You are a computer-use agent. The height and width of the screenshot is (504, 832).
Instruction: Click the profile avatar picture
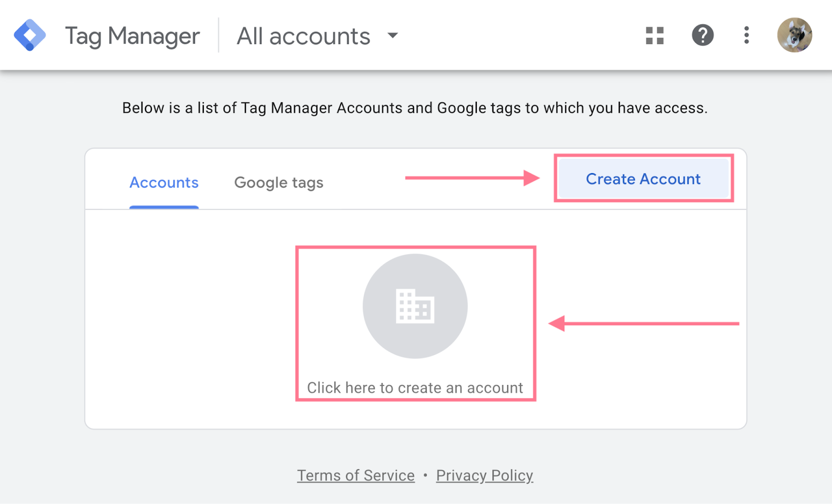795,35
